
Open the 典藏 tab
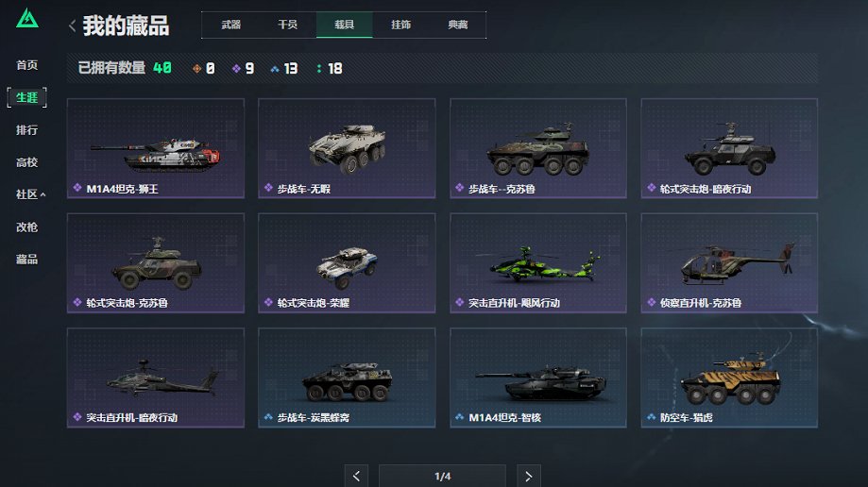[x=458, y=25]
